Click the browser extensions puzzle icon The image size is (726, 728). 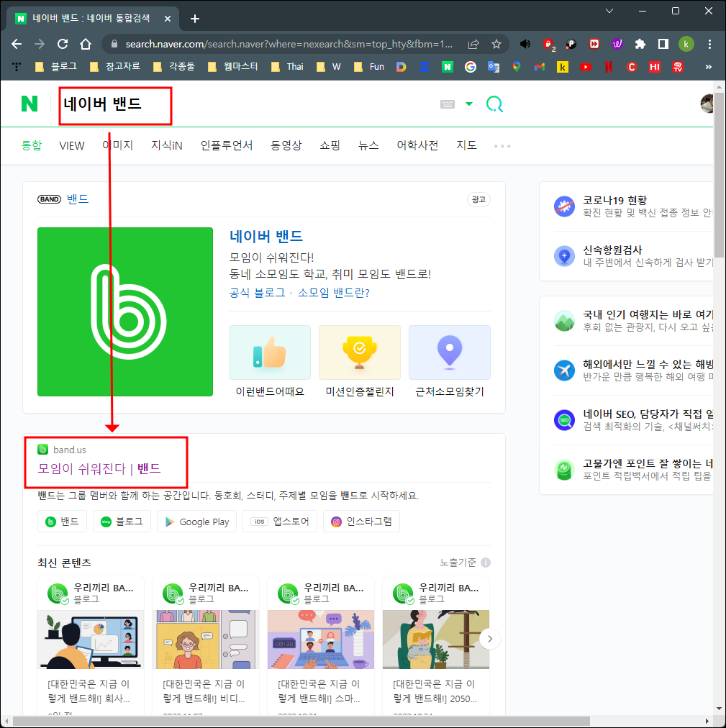point(638,44)
